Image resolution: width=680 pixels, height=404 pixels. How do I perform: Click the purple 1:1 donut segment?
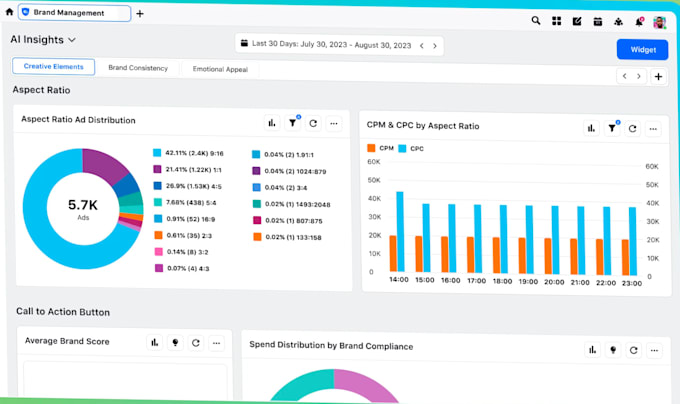[x=105, y=165]
